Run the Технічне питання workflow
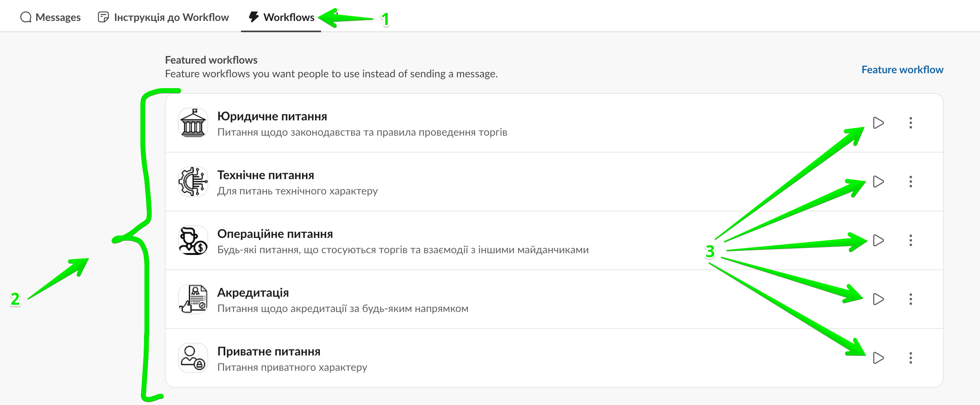 pyautogui.click(x=878, y=182)
